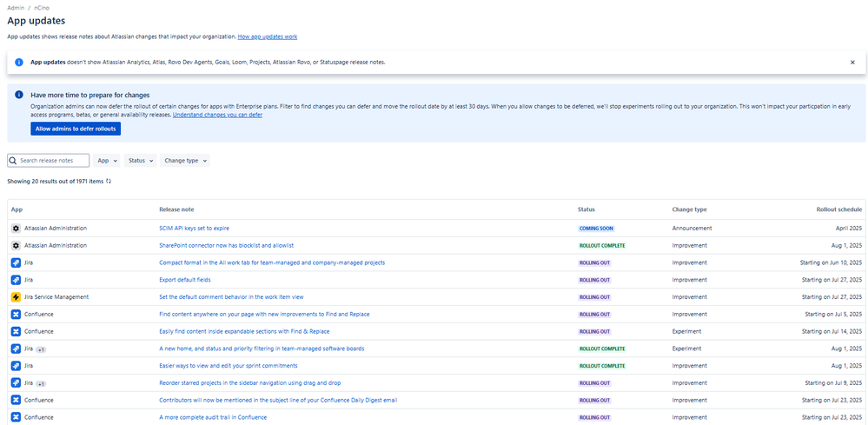Image resolution: width=868 pixels, height=425 pixels.
Task: Click April 2025 rollout date
Action: coord(849,228)
